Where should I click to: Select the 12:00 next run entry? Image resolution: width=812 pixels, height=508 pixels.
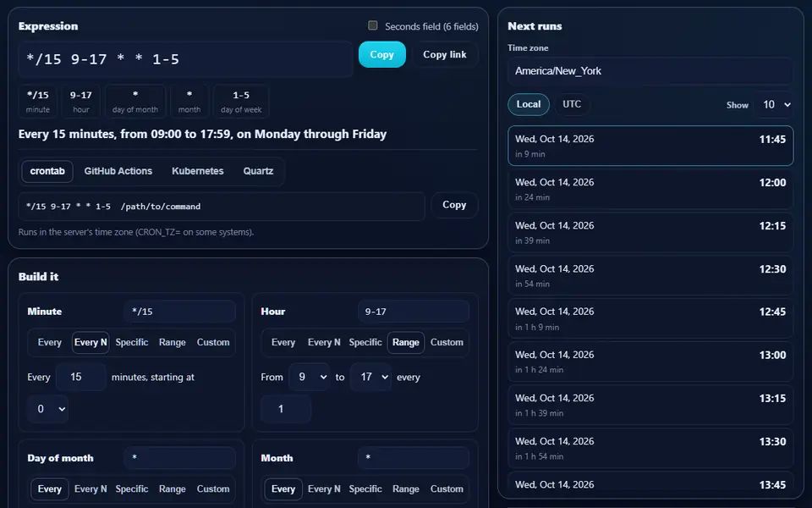(x=650, y=189)
